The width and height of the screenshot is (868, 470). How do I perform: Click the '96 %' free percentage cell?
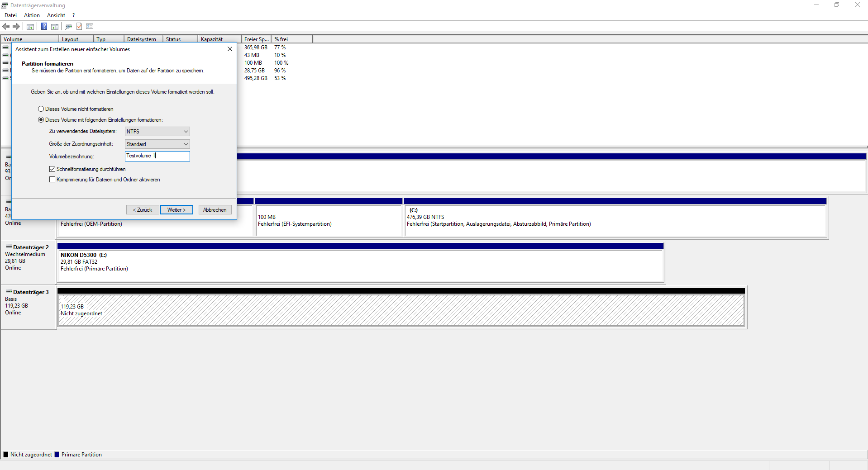(280, 71)
